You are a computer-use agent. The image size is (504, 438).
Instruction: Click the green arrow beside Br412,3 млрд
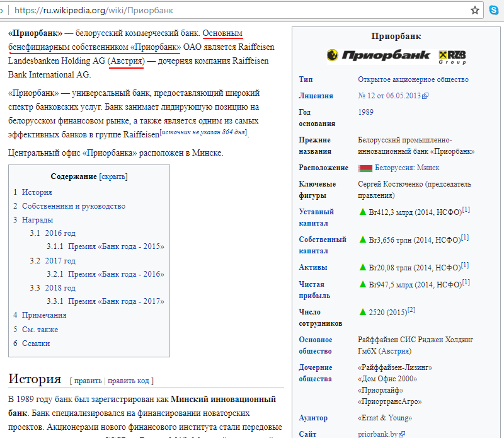pyautogui.click(x=363, y=212)
